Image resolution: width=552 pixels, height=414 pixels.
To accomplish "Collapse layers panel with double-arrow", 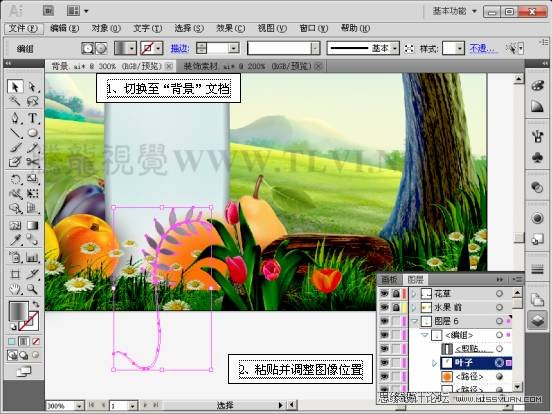I will point(500,280).
